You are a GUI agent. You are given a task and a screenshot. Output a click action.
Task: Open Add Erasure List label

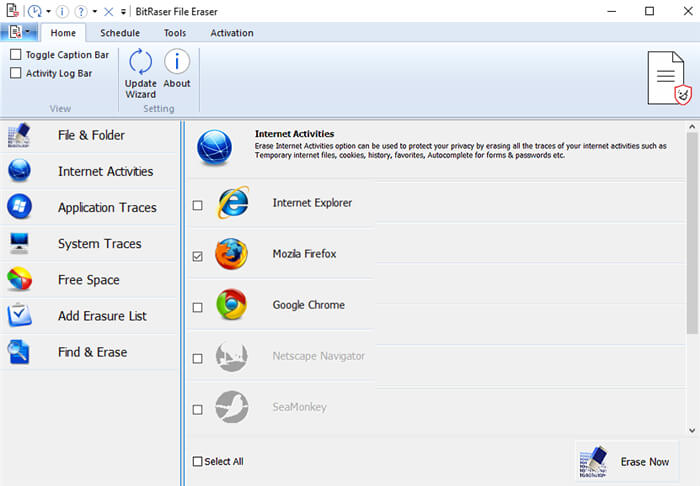coord(102,316)
